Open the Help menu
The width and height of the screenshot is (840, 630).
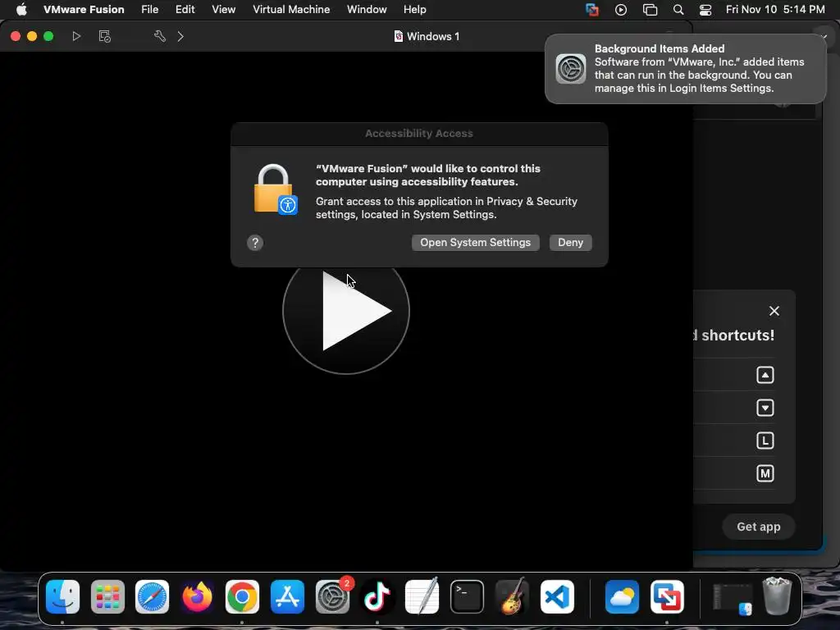pos(414,9)
